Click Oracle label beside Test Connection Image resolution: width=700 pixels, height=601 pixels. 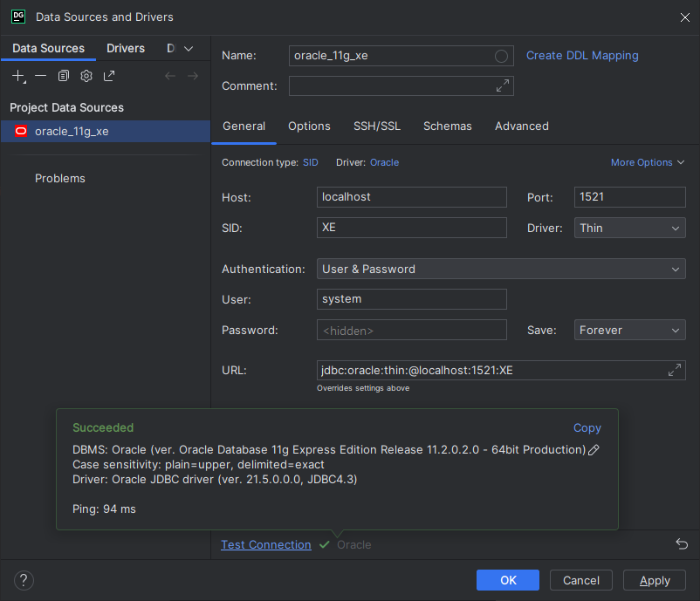354,545
